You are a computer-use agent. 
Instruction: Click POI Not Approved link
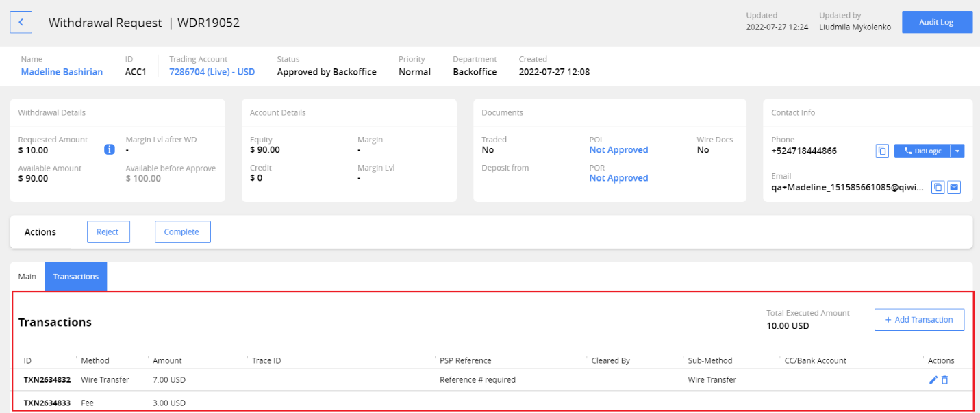[618, 149]
